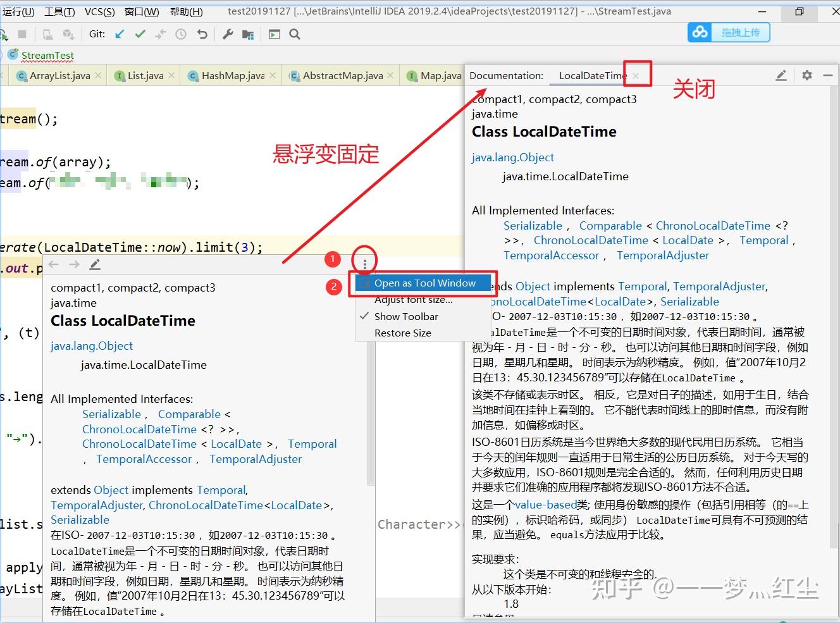Open Serializable interface link in Documentation window
Image resolution: width=840 pixels, height=623 pixels.
point(533,226)
